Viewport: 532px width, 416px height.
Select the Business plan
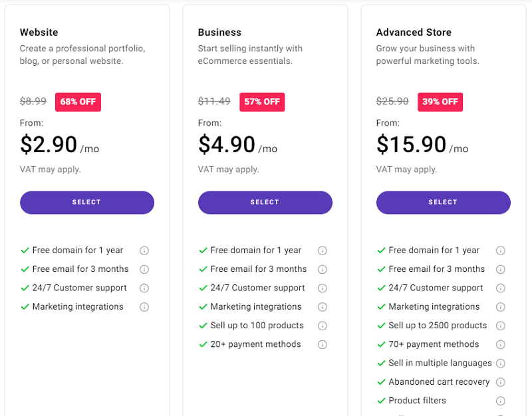tap(265, 203)
